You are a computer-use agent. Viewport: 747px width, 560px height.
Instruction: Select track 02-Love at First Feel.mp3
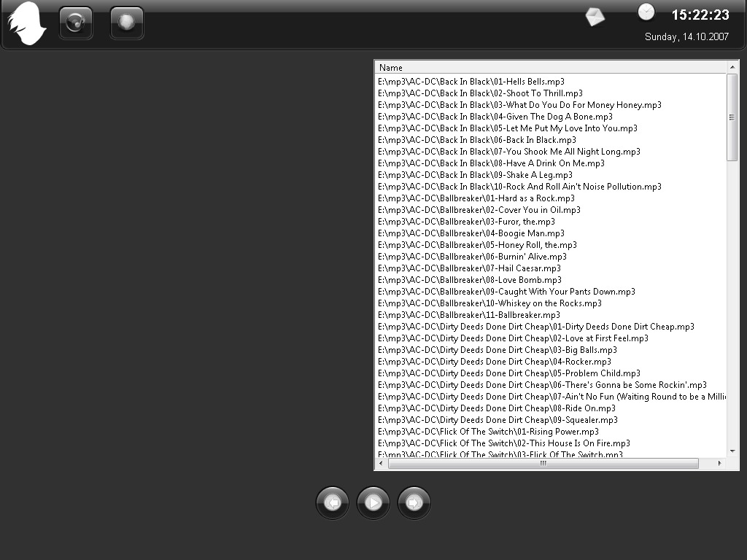[513, 338]
